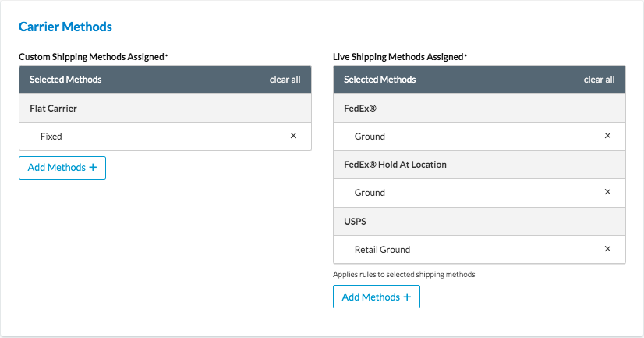Click the Live Shipping Methods Assigned label
Screen dimensions: 644x338
click(x=398, y=57)
